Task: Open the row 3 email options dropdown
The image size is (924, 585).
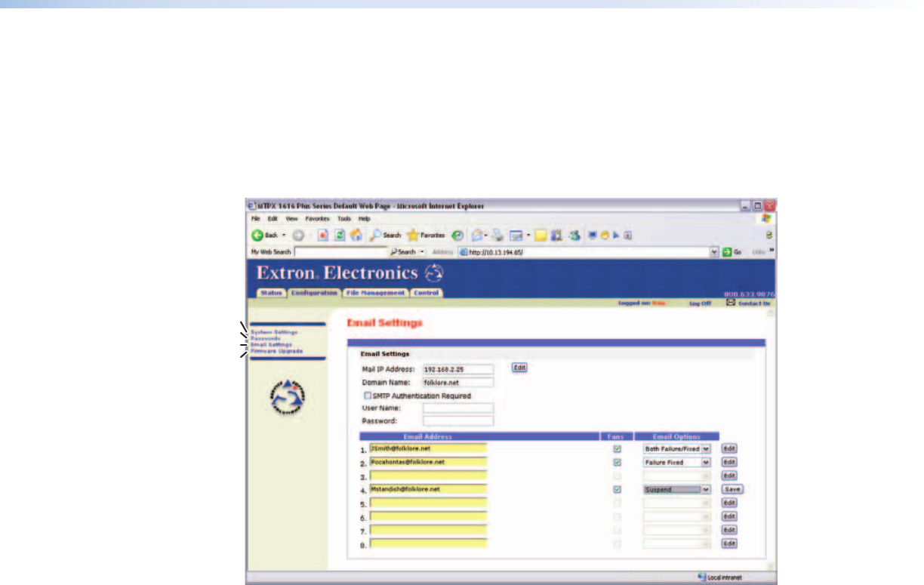Action: 677,476
